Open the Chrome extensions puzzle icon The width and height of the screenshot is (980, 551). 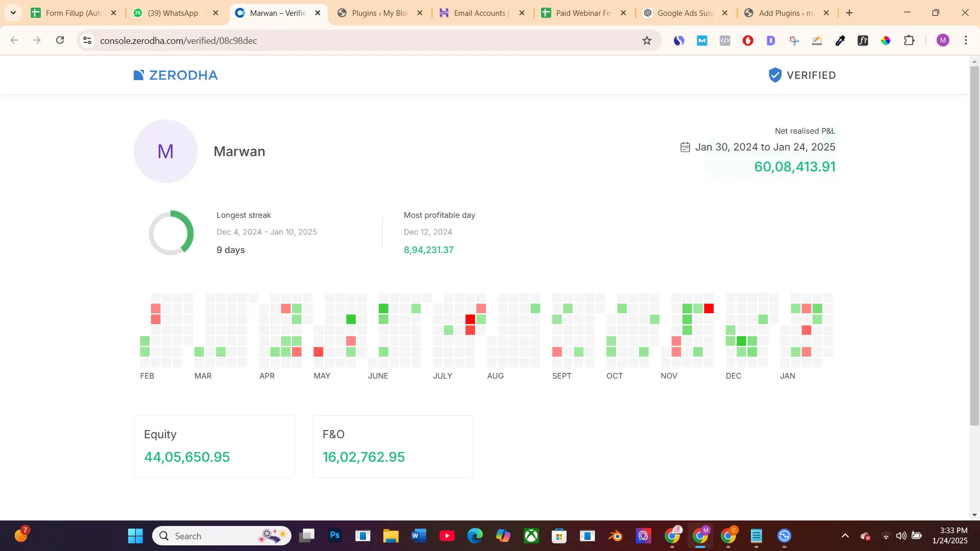909,41
